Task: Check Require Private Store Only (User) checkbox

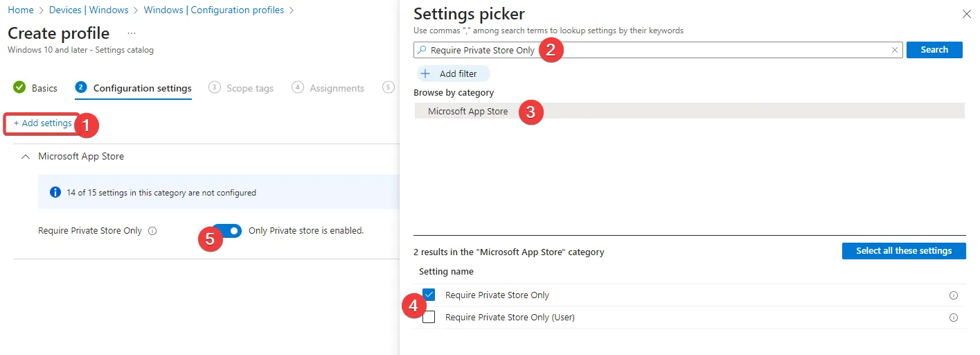Action: pyautogui.click(x=429, y=317)
